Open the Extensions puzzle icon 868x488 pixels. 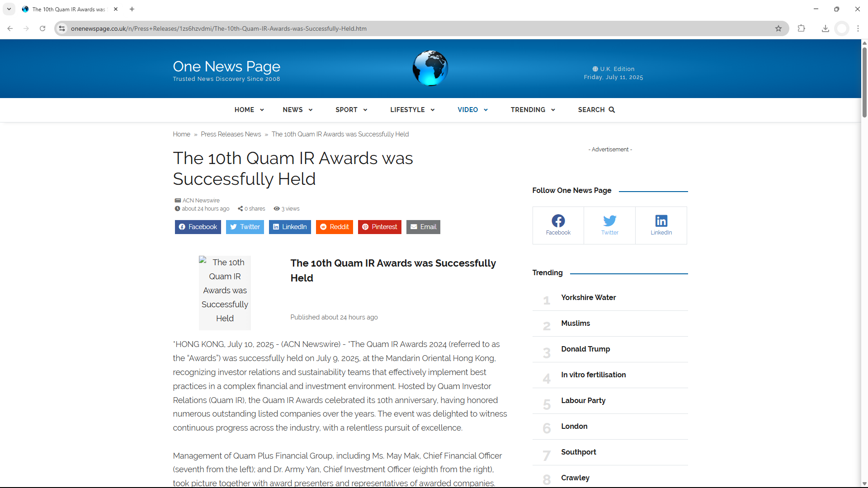(x=802, y=28)
